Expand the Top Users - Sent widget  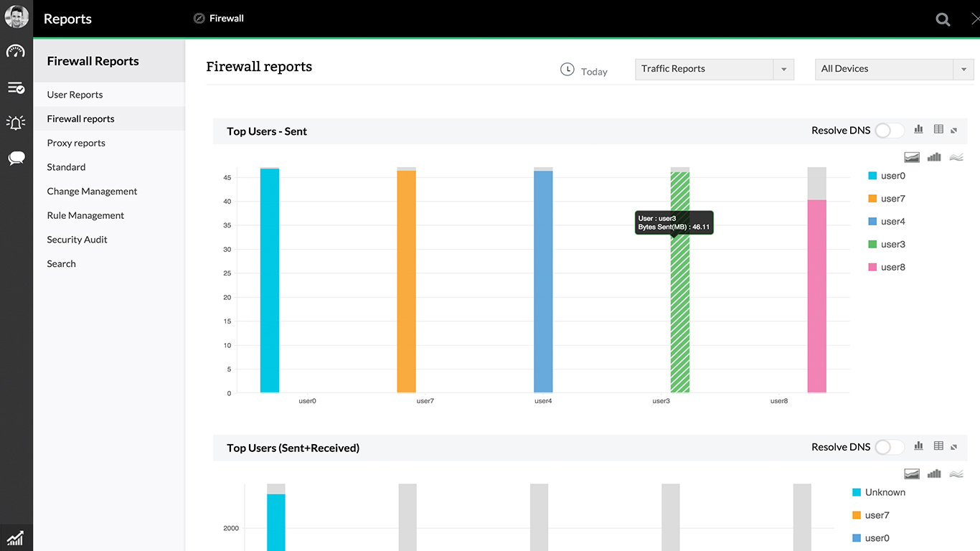(954, 131)
